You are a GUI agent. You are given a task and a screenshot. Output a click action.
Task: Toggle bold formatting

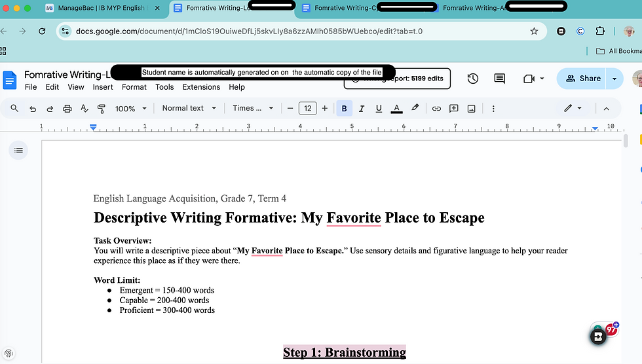345,109
